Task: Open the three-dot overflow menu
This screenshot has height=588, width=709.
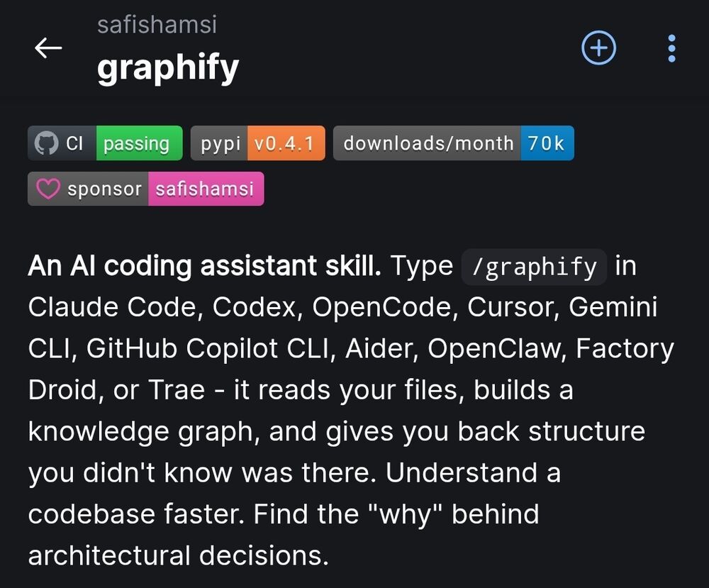Action: pyautogui.click(x=671, y=48)
